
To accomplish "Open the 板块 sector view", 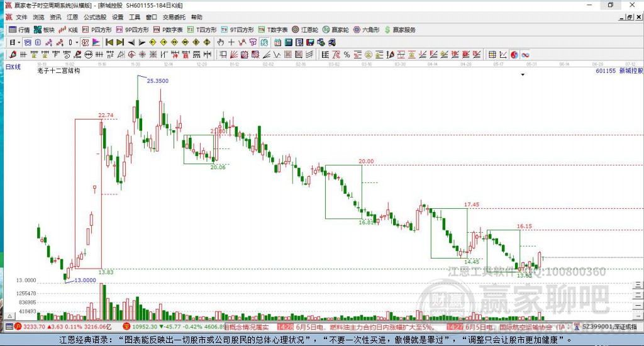I will click(x=44, y=30).
